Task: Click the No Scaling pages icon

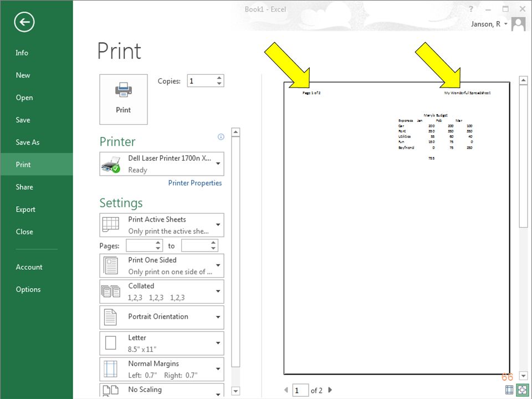Action: tap(111, 391)
